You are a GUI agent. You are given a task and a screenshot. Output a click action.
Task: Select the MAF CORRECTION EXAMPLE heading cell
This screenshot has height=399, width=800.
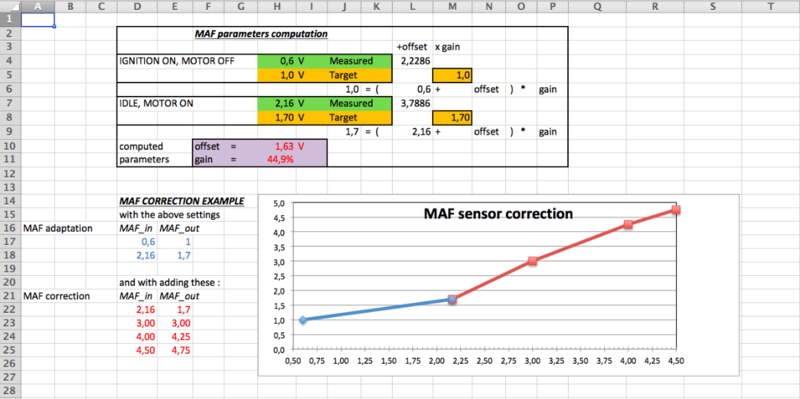[181, 201]
